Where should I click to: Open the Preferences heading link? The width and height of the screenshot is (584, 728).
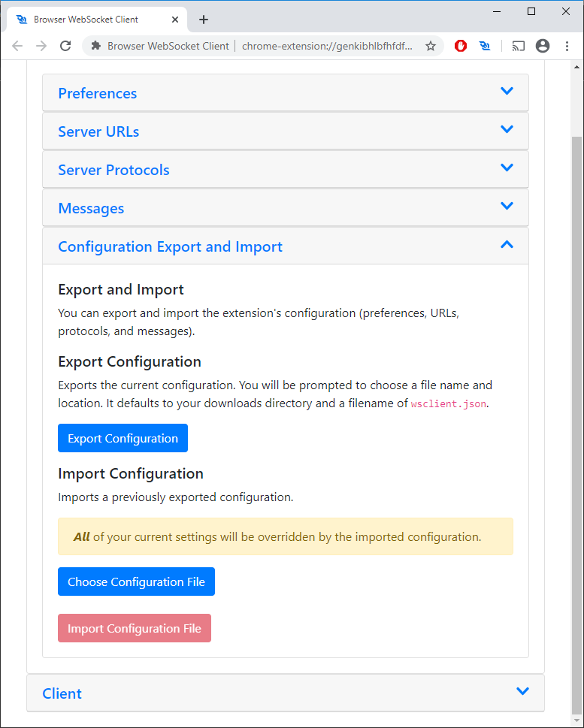(97, 93)
